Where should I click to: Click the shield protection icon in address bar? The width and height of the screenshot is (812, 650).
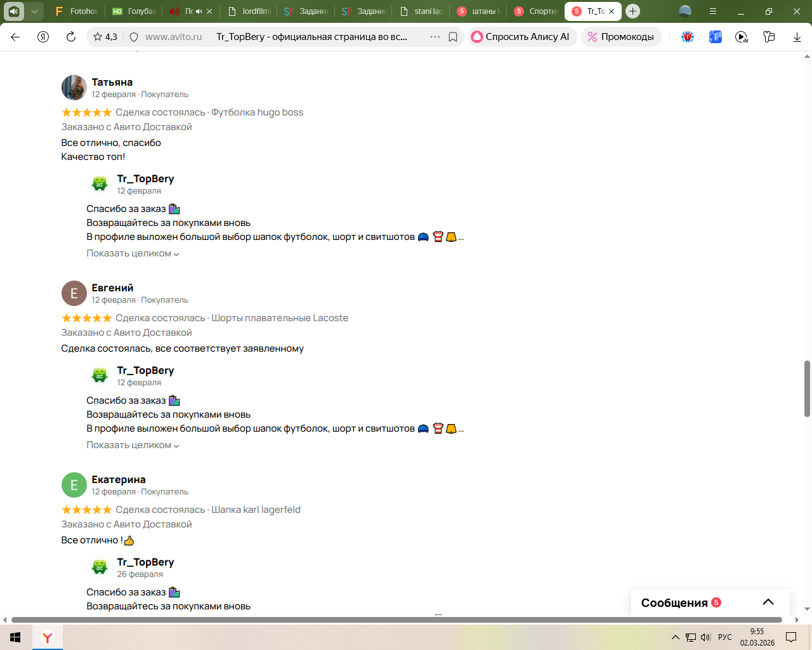(134, 37)
